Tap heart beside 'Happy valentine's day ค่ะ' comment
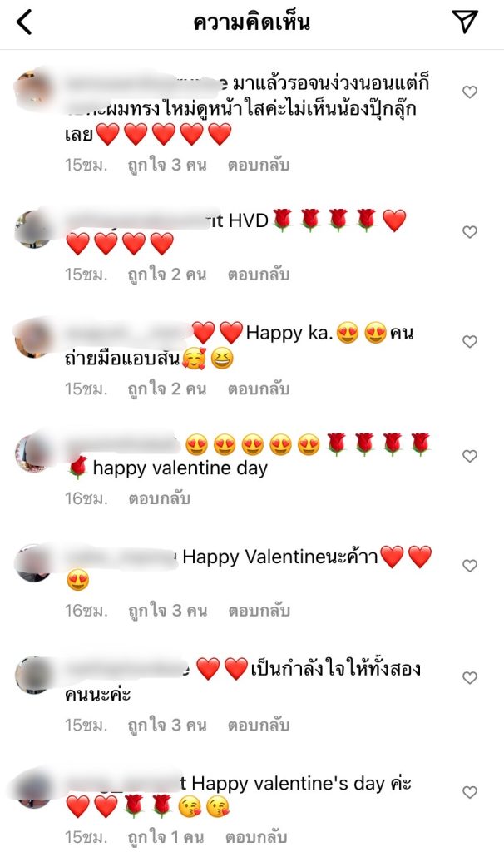 point(470,792)
